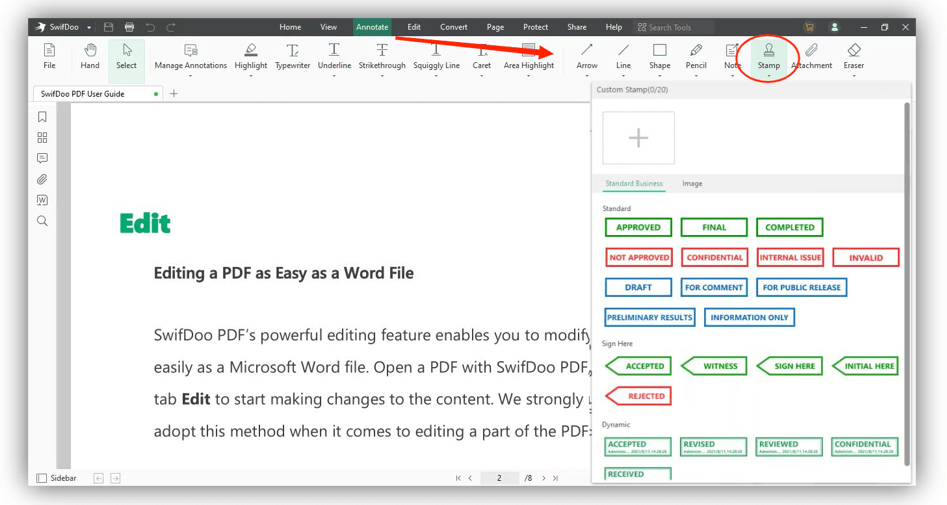Switch to the Image stamp tab

692,184
